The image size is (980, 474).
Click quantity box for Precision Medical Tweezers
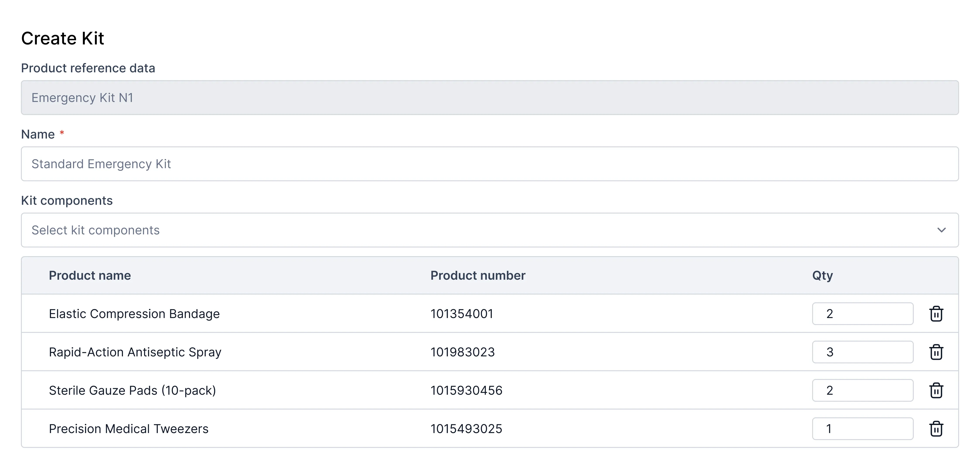(862, 429)
